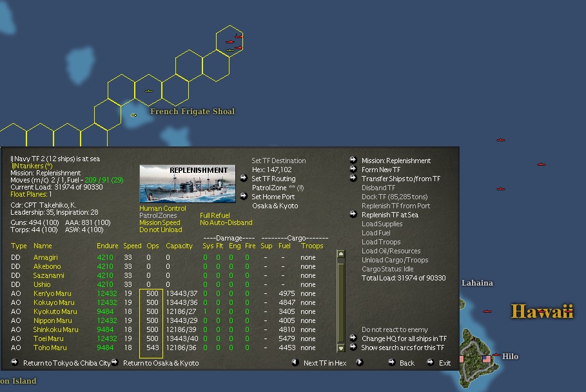
Task: Click the Exit button
Action: pyautogui.click(x=445, y=363)
